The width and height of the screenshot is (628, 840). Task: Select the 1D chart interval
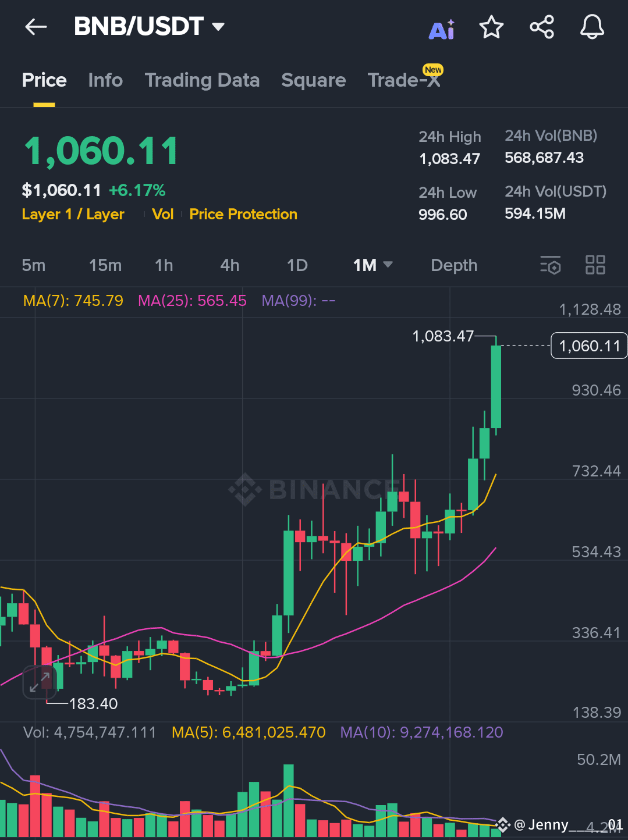tap(297, 265)
